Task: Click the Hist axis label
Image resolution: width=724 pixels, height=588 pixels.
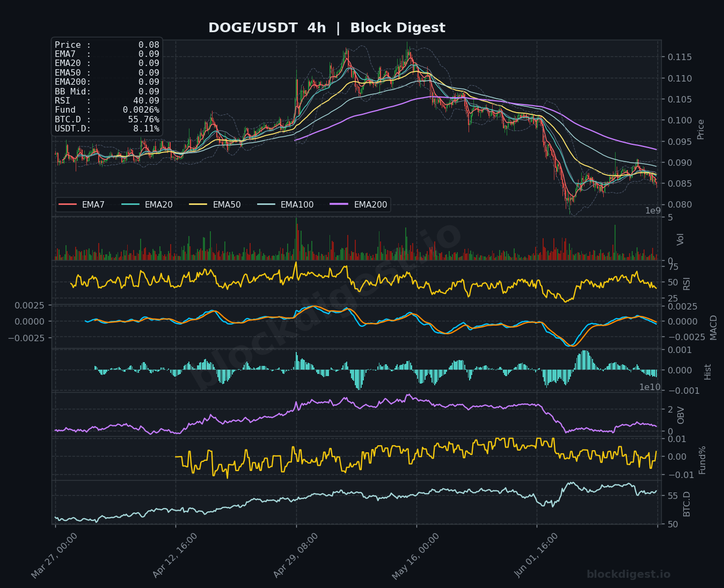Action: [x=707, y=372]
